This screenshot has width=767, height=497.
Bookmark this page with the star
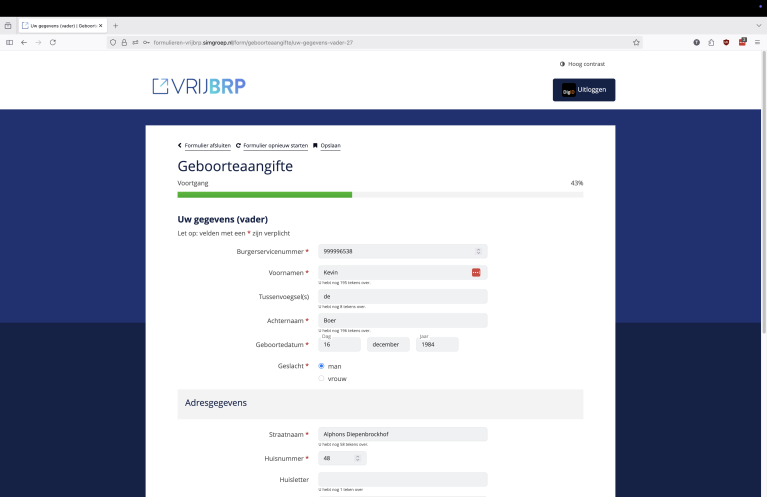(636, 43)
